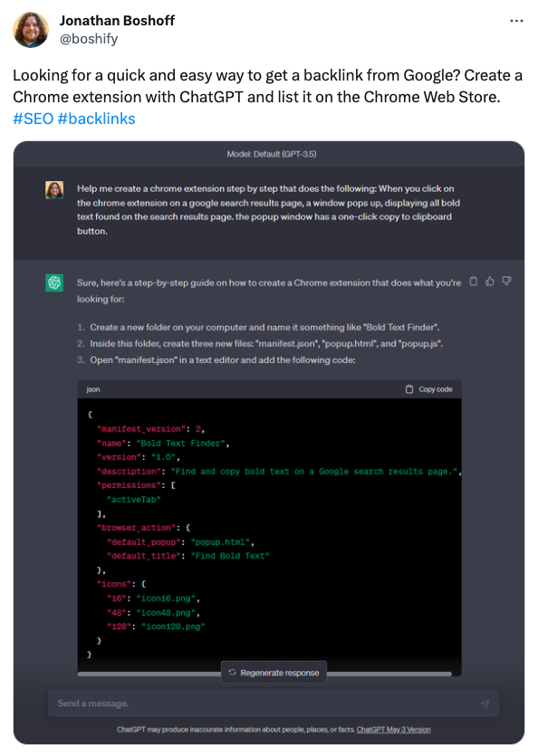Click Jonathan Boshoff's profile avatar
This screenshot has width=538, height=756.
point(31,30)
